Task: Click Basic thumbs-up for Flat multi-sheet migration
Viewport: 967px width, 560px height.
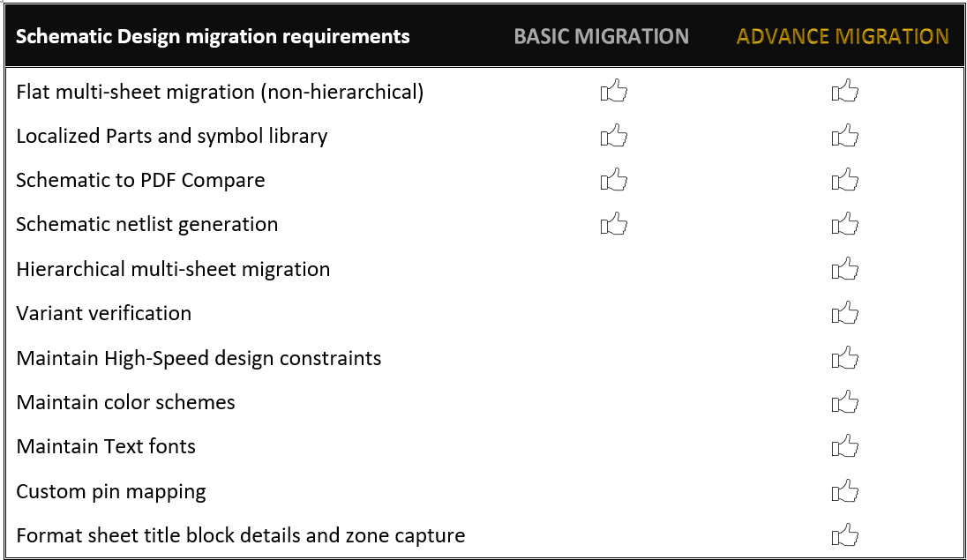Action: coord(613,91)
